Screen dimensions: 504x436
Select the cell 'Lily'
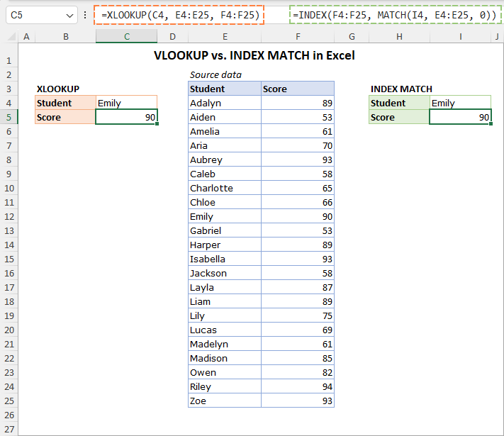point(225,315)
